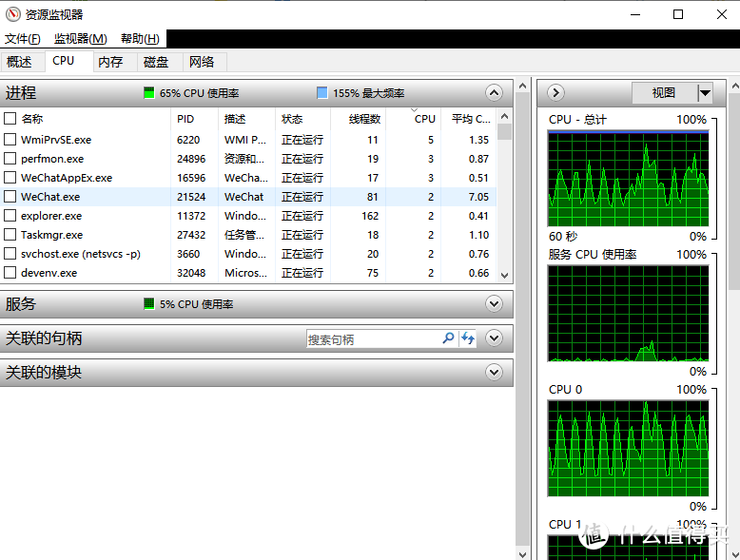Click the 服务 CPU 使用率 graph
This screenshot has width=740, height=560.
(628, 314)
